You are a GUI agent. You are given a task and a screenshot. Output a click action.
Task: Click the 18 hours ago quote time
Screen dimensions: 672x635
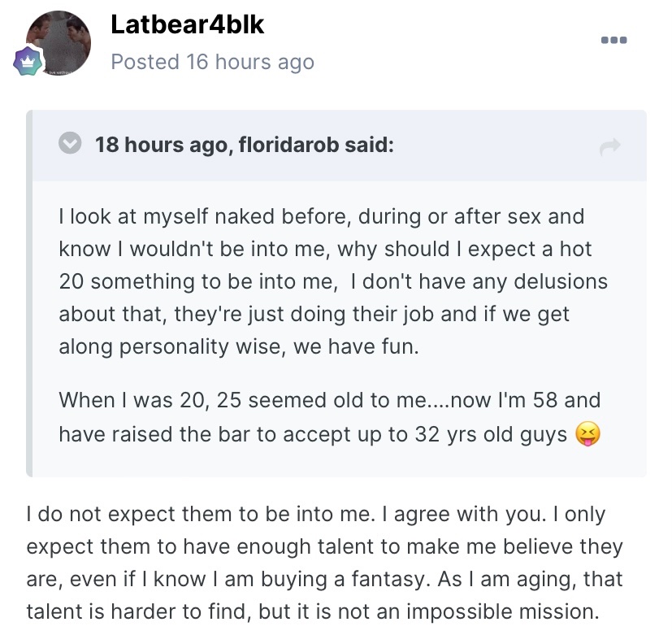pos(162,145)
